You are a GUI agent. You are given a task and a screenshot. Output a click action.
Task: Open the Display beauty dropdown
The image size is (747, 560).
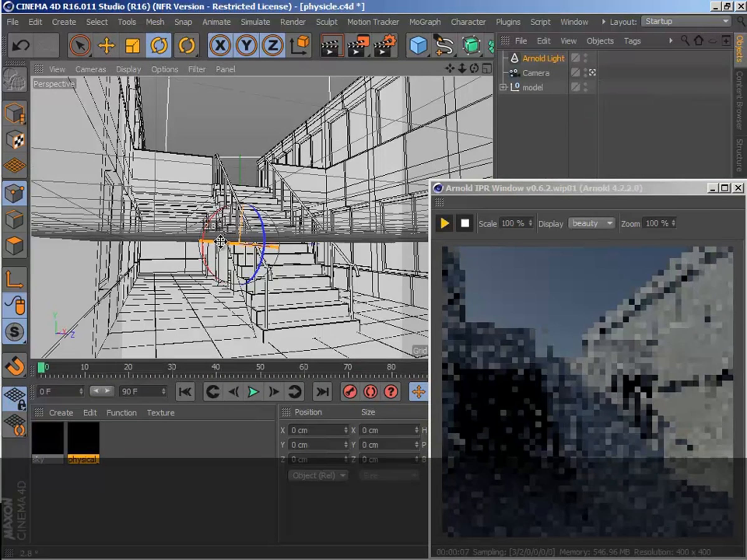[x=591, y=223]
